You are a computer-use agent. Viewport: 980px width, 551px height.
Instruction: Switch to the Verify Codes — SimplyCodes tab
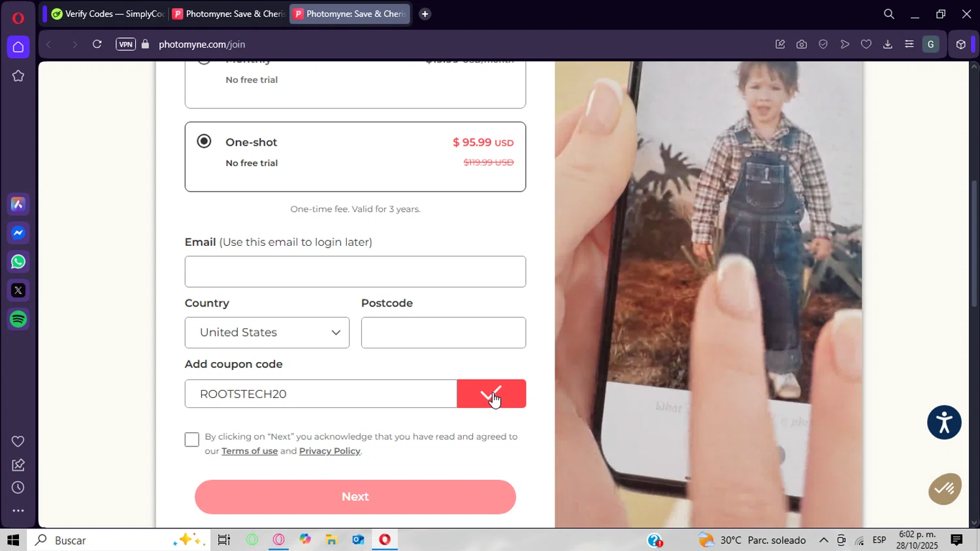pyautogui.click(x=108, y=14)
